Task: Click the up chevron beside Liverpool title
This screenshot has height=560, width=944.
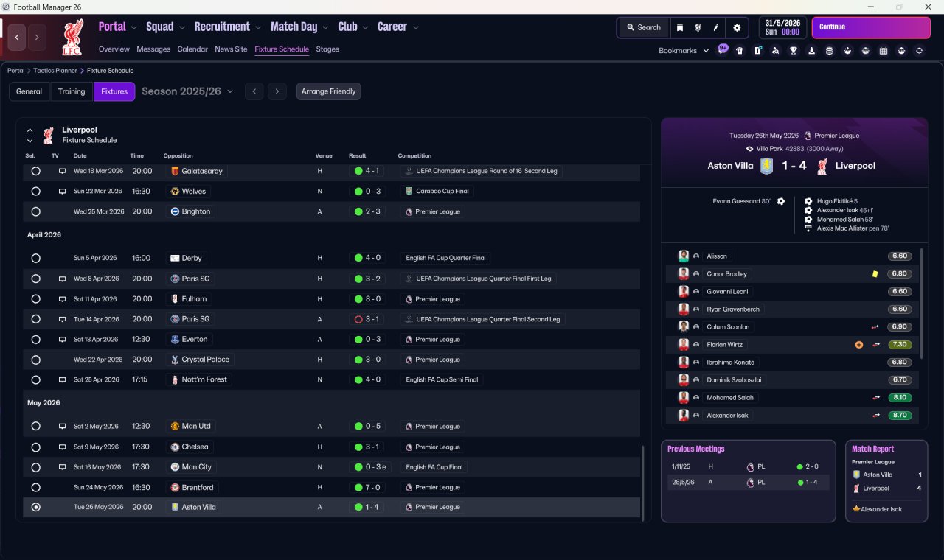Action: point(30,130)
